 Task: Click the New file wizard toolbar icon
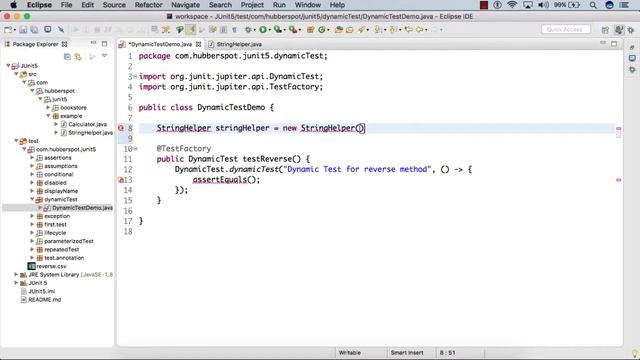[8, 29]
